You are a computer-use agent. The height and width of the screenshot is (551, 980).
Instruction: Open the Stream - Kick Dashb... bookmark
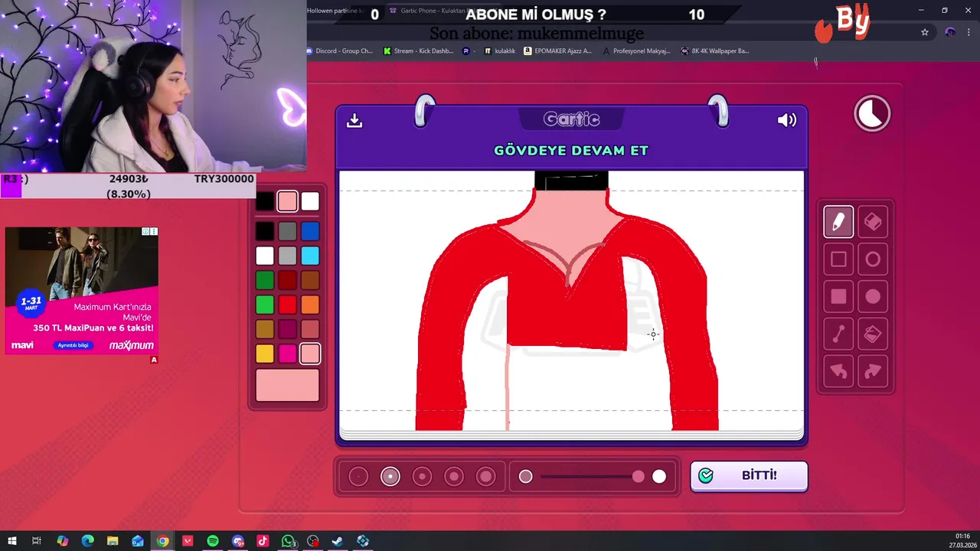(x=418, y=51)
